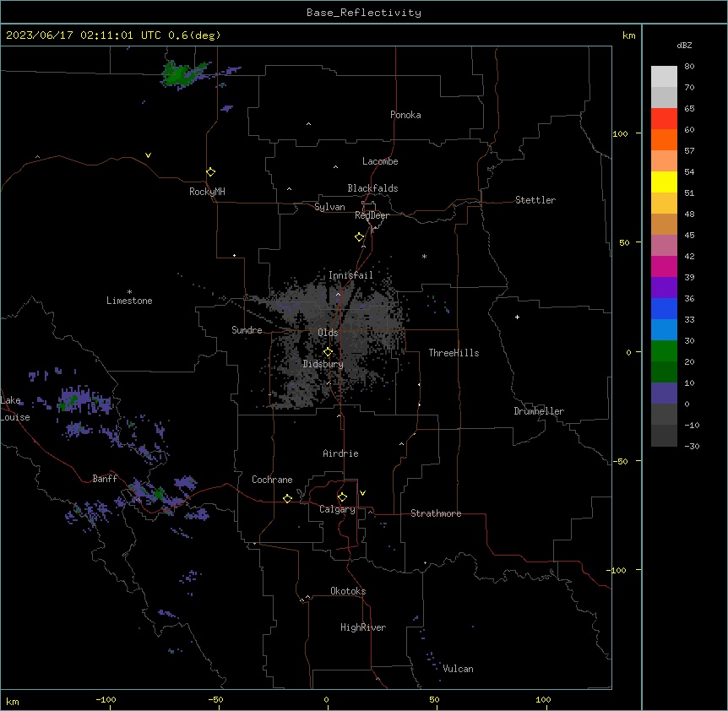728x711 pixels.
Task: Click the -50 tick label on the bottom axis
Action: tap(215, 699)
